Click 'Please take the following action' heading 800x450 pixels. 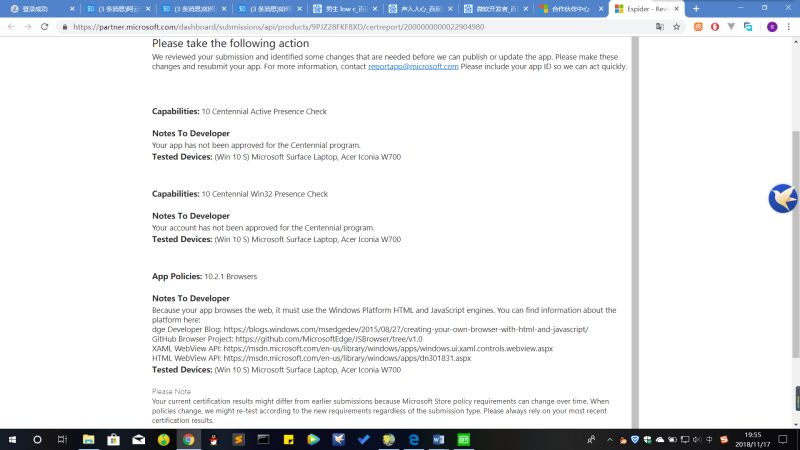(x=231, y=43)
